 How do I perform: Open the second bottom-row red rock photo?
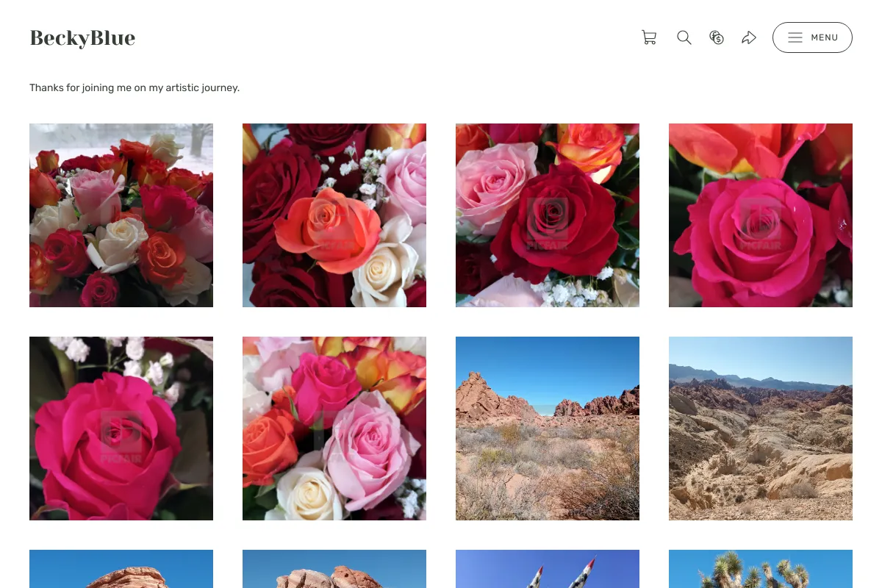[334, 569]
